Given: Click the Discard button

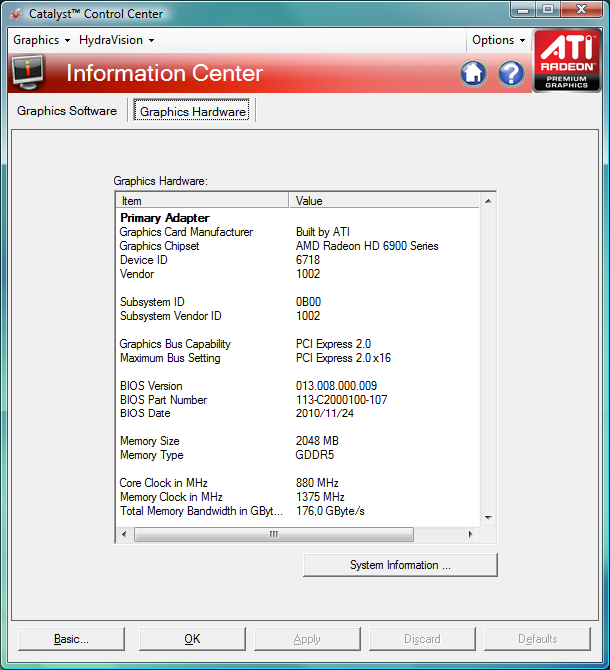Looking at the screenshot, I should 422,639.
